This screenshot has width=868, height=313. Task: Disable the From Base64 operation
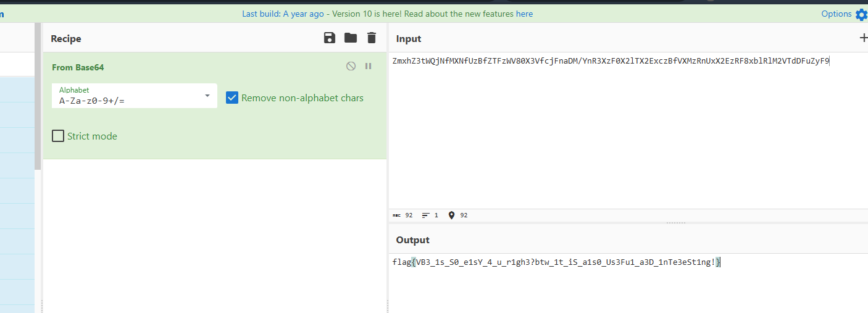tap(351, 66)
